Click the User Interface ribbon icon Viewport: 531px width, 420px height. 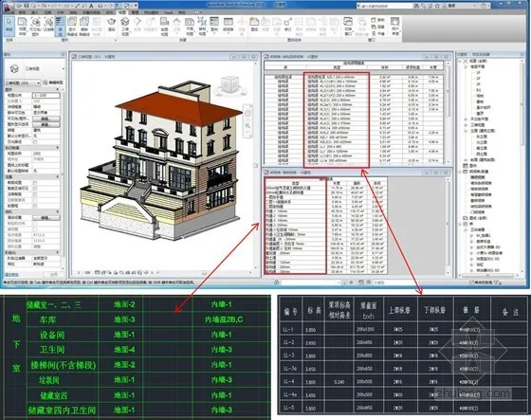(394, 26)
